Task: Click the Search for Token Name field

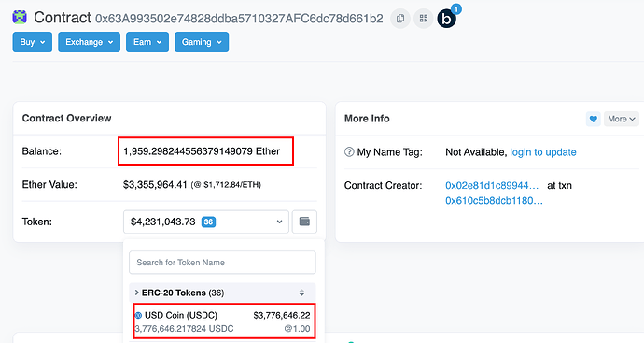Action: click(x=223, y=263)
